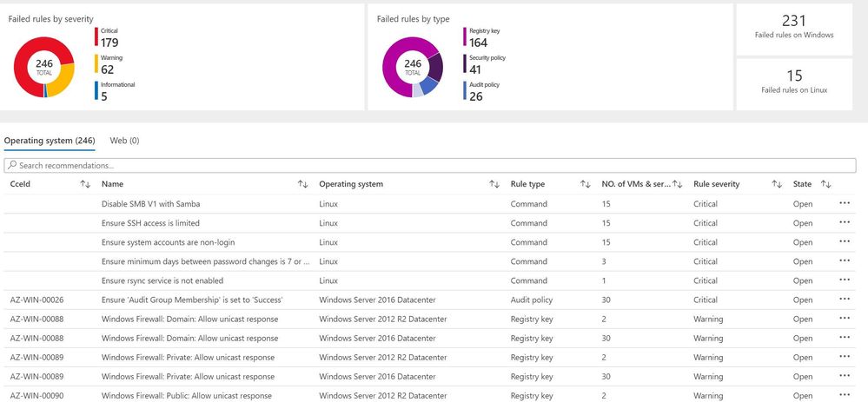Click 'Failed rules by type' heading

point(413,19)
